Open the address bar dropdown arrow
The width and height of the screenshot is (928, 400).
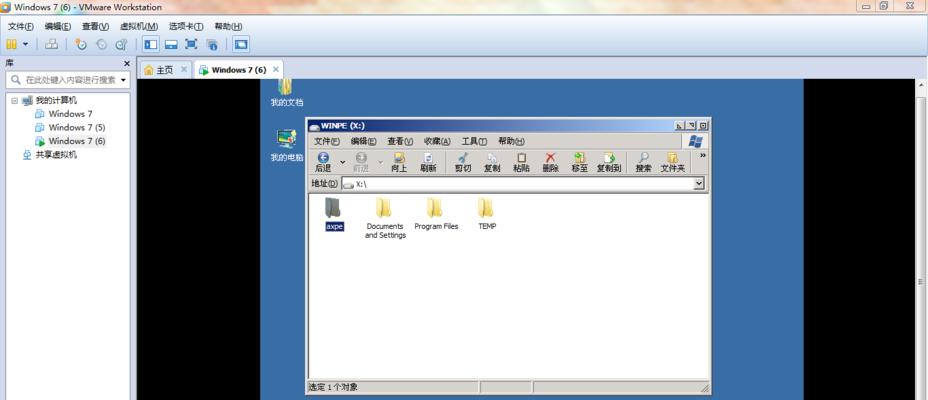point(700,184)
